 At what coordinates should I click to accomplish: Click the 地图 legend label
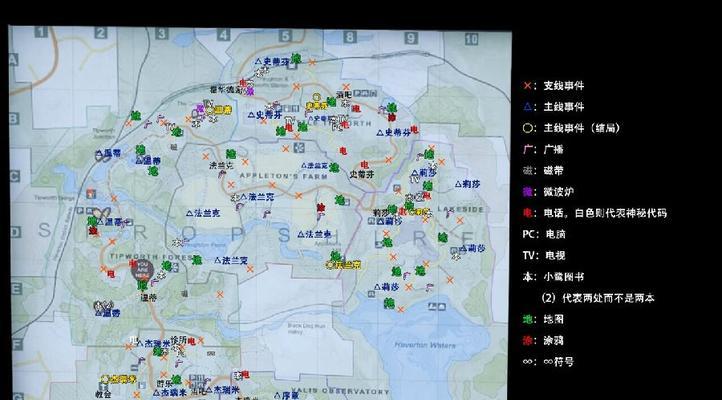click(553, 319)
